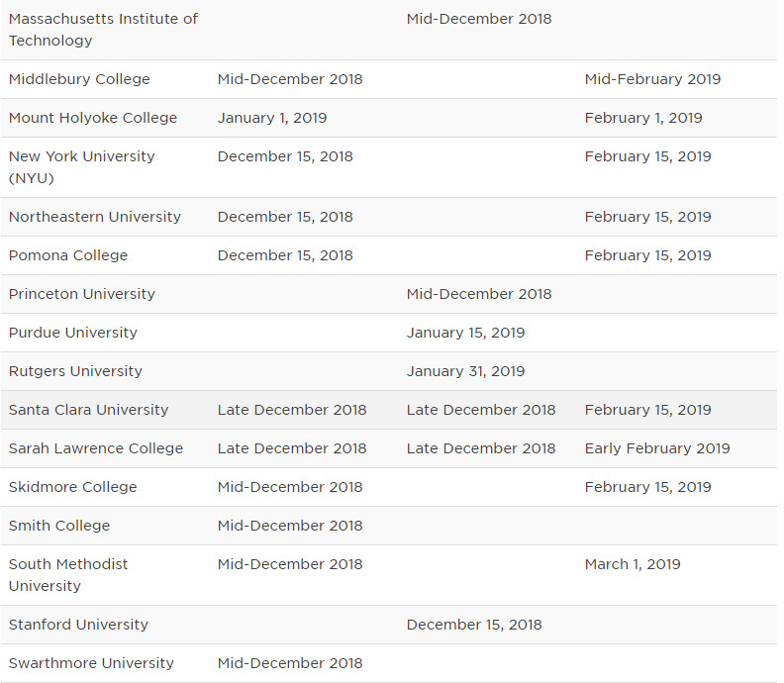The height and width of the screenshot is (683, 784).
Task: Click Middlebury College's Mid-February 2019 date
Action: 652,79
